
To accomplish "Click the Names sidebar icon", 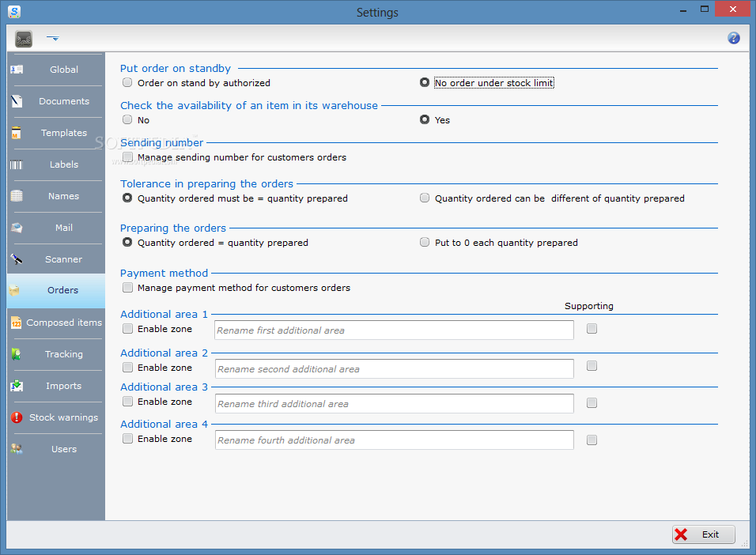I will (x=17, y=196).
